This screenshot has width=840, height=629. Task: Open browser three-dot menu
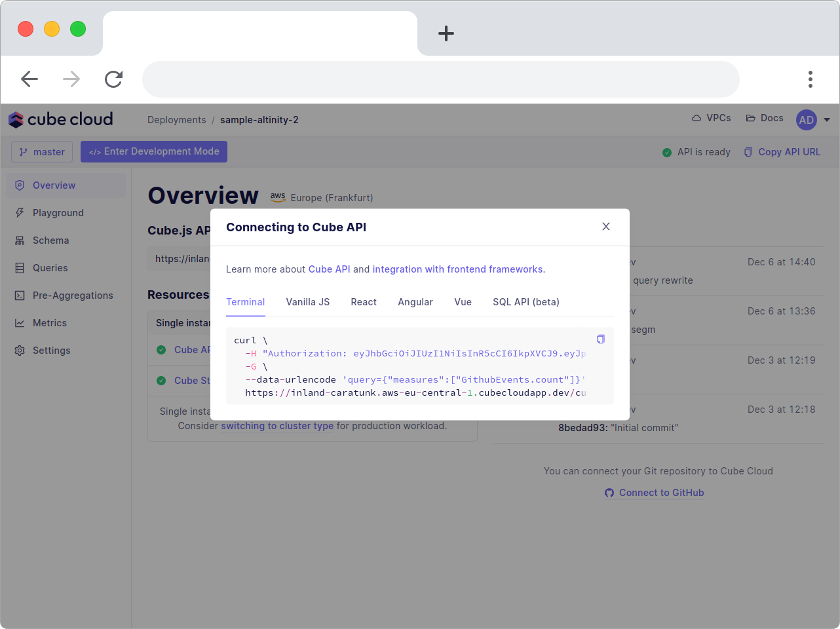tap(811, 79)
